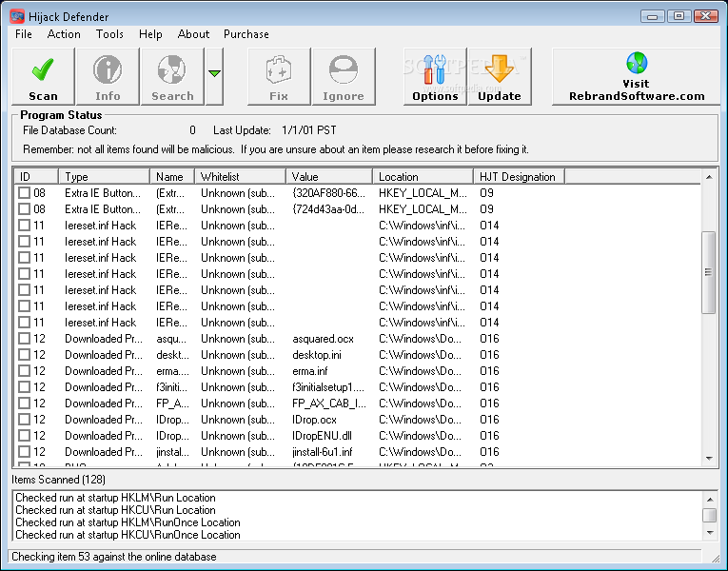
Task: Click the log panel scroll down arrow
Action: tap(709, 533)
